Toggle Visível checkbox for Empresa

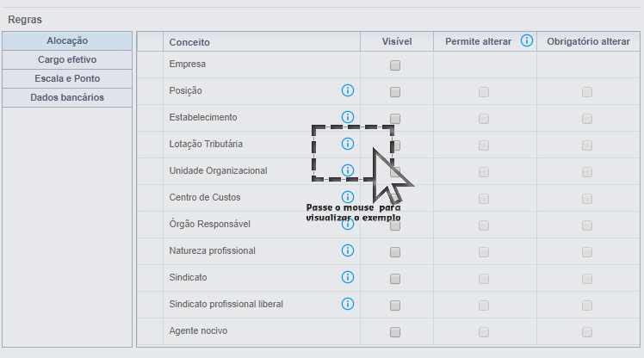point(395,65)
